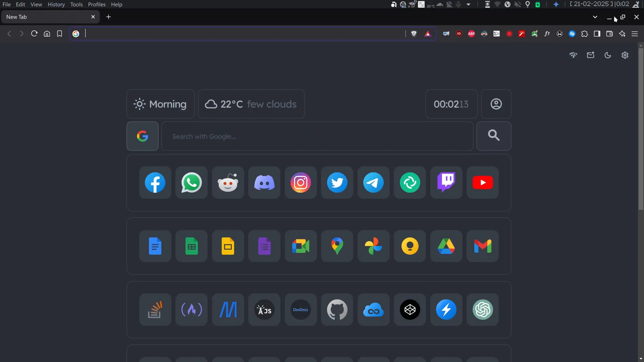Change search engine via Google logo button
This screenshot has height=362, width=644.
143,136
